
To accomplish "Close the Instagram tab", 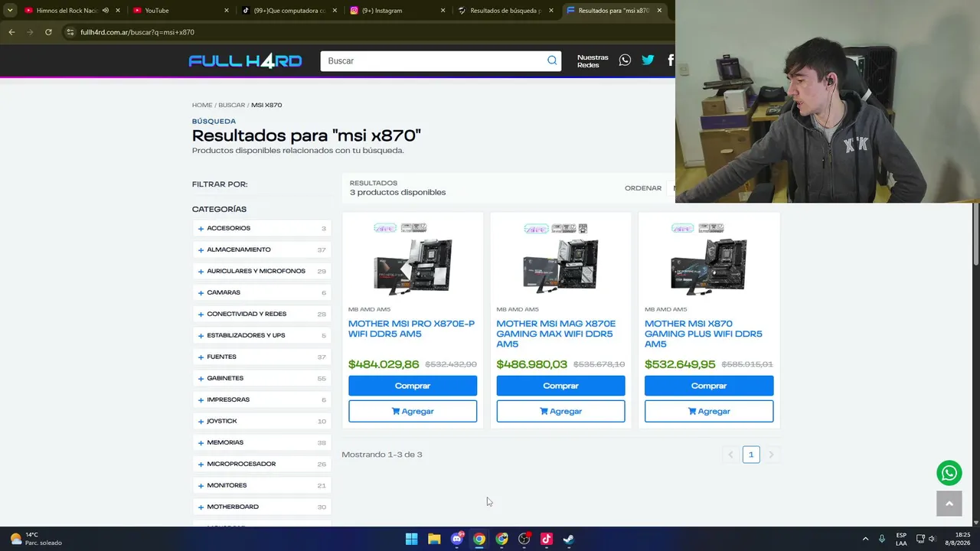I will tap(443, 11).
